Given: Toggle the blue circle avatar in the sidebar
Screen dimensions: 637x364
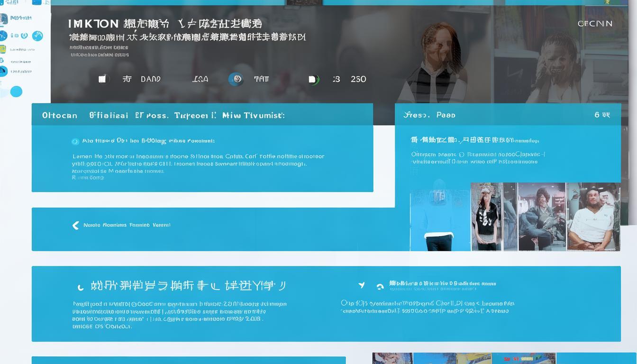Looking at the screenshot, I should [x=17, y=91].
